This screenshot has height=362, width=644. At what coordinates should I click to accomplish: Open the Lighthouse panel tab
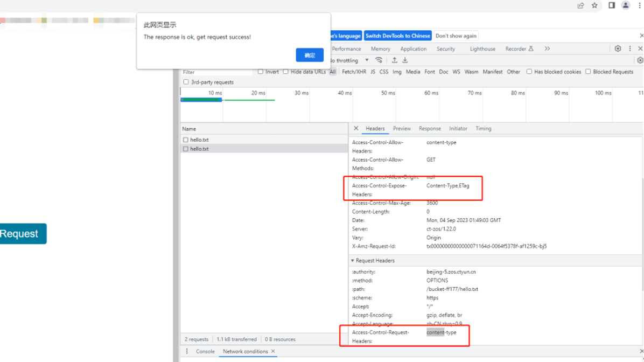pyautogui.click(x=482, y=49)
